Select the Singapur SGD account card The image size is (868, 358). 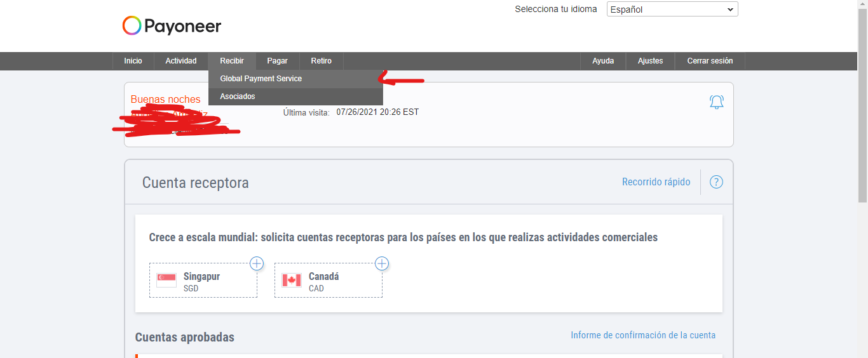pyautogui.click(x=203, y=281)
